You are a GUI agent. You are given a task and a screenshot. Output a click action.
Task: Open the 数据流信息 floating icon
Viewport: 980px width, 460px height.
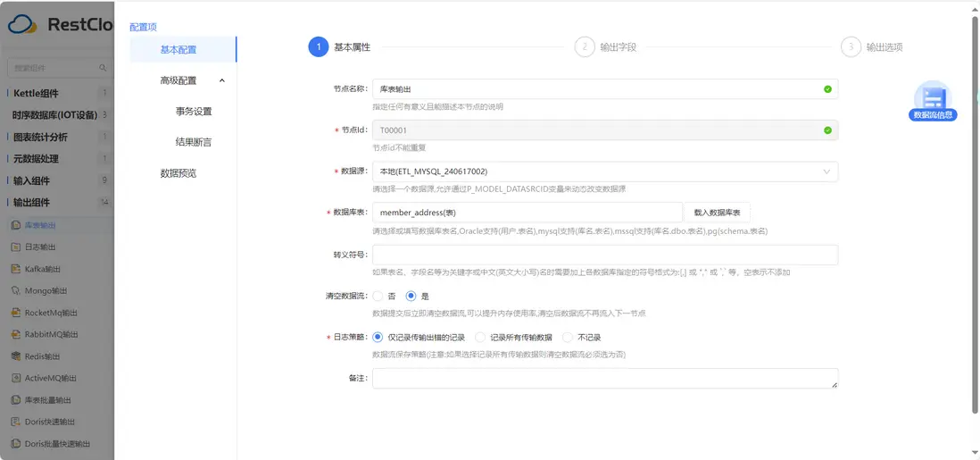coord(933,100)
